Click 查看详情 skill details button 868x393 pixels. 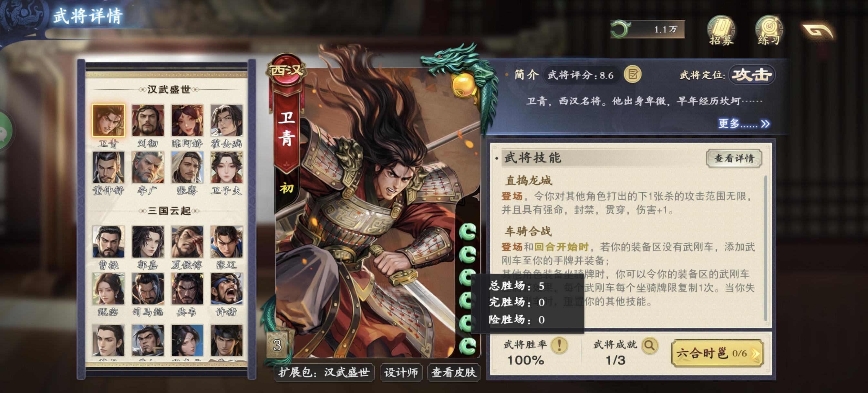(734, 158)
